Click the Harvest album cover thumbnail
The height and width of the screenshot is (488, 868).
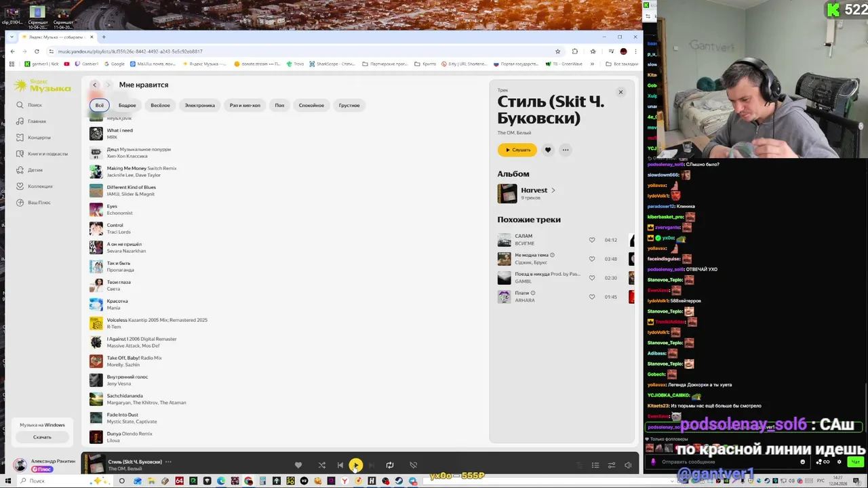(x=507, y=194)
